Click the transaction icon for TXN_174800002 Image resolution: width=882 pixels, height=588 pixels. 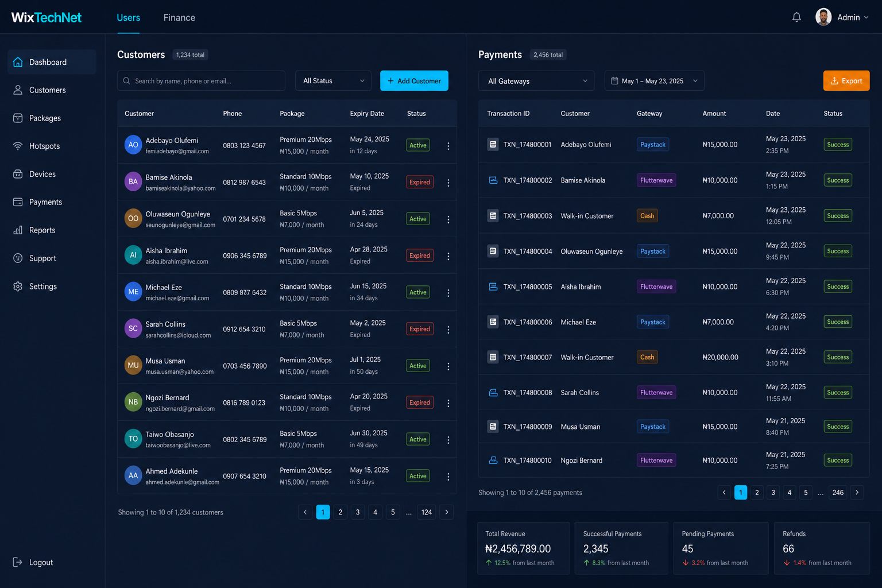[x=493, y=180]
